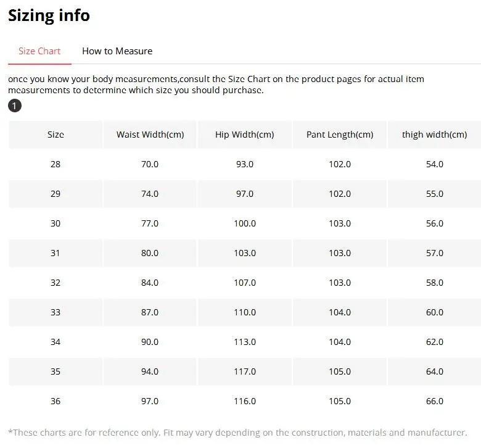Click the Hip Width(cm) column header
Viewport: 481px width, 448px height.
click(x=245, y=135)
